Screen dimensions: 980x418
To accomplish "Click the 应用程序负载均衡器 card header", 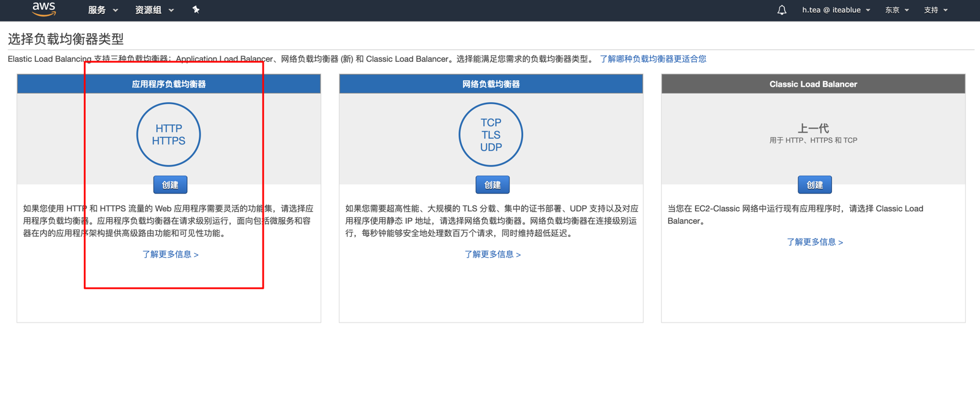I will 169,84.
